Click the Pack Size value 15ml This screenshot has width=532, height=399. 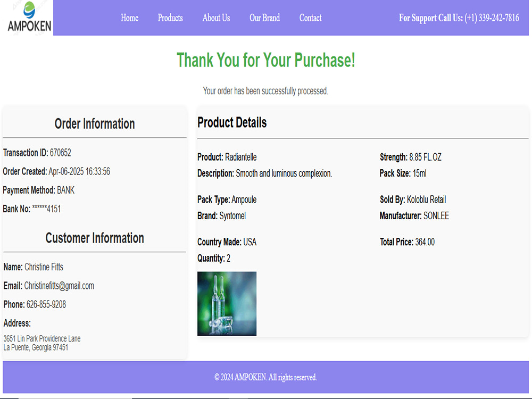coord(420,173)
